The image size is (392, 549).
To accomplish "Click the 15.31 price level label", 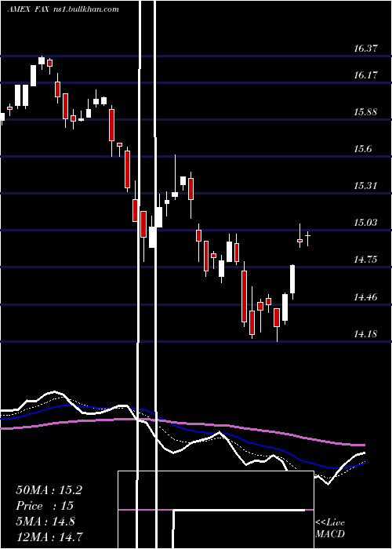I will pyautogui.click(x=365, y=186).
